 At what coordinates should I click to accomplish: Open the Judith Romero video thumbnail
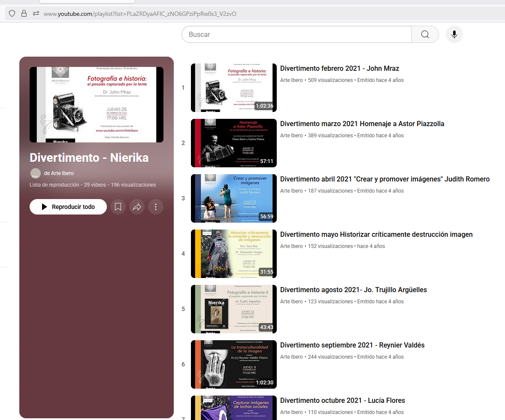coord(234,198)
